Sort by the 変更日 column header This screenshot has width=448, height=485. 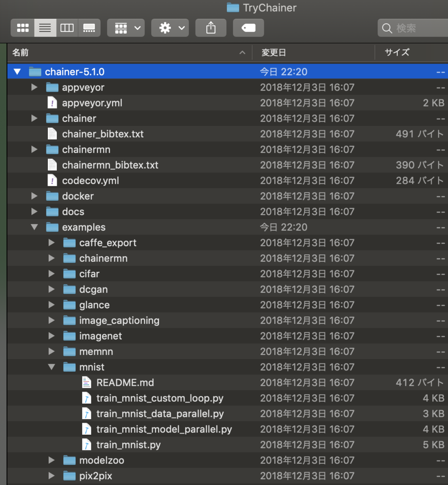314,53
